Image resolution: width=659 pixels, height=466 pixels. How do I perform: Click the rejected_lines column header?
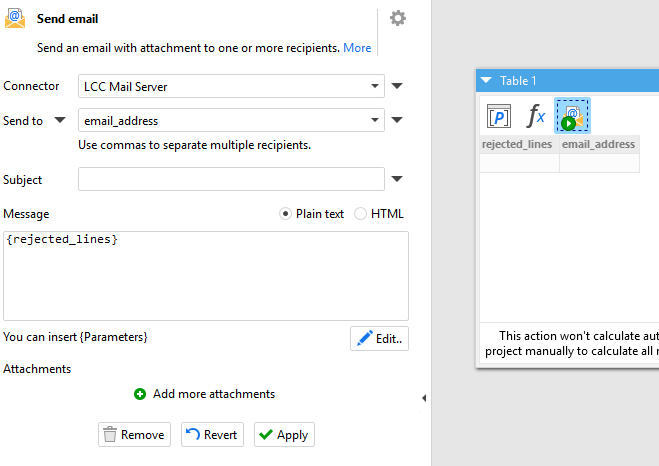coord(517,144)
